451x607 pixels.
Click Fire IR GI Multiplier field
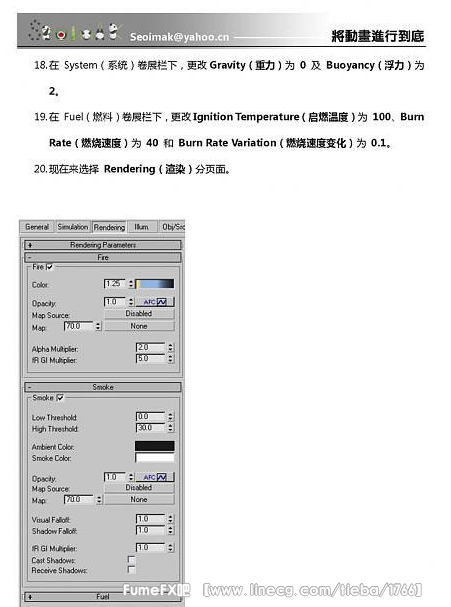tap(151, 359)
